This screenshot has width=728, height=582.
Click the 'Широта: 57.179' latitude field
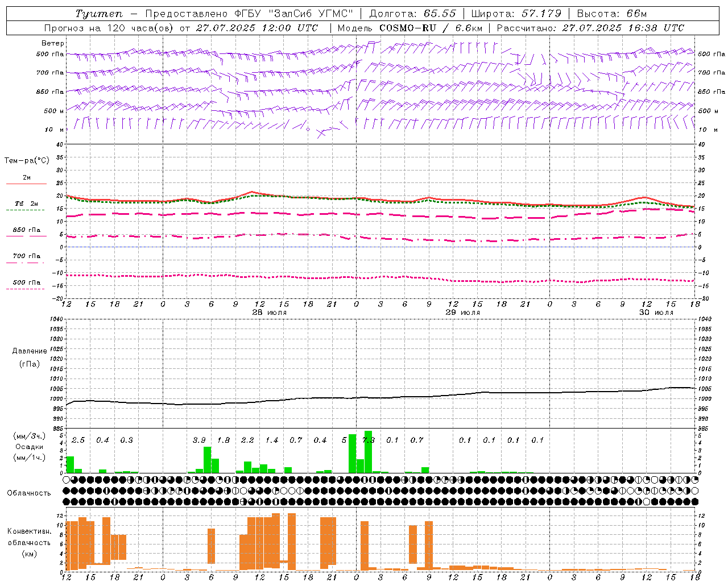point(516,14)
